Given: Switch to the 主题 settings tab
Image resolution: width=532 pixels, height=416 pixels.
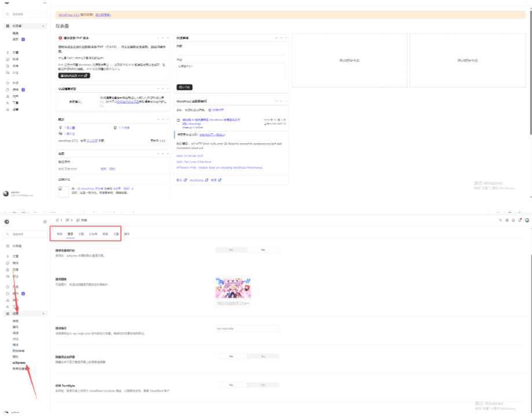Looking at the screenshot, I should pyautogui.click(x=81, y=233).
